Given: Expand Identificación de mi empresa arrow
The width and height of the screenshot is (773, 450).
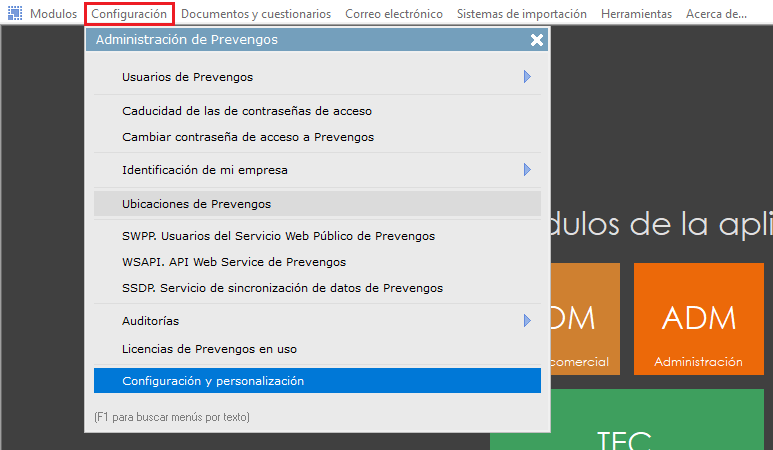Looking at the screenshot, I should click(x=526, y=170).
